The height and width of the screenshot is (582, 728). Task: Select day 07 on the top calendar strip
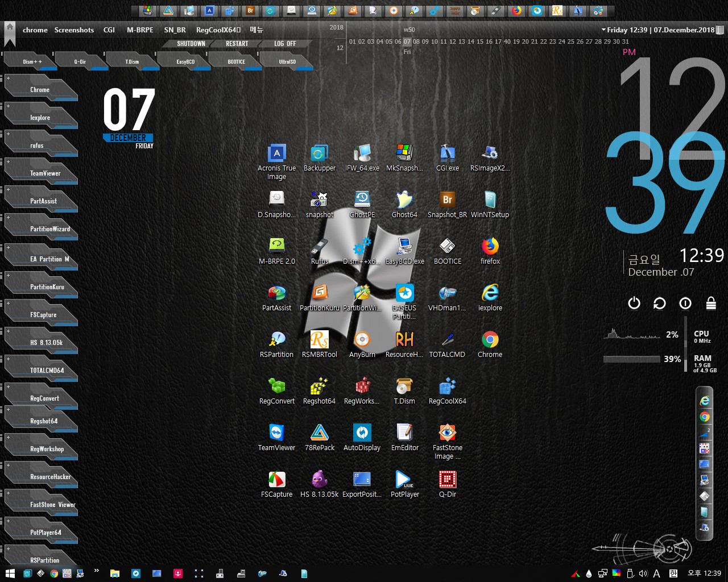pos(407,41)
